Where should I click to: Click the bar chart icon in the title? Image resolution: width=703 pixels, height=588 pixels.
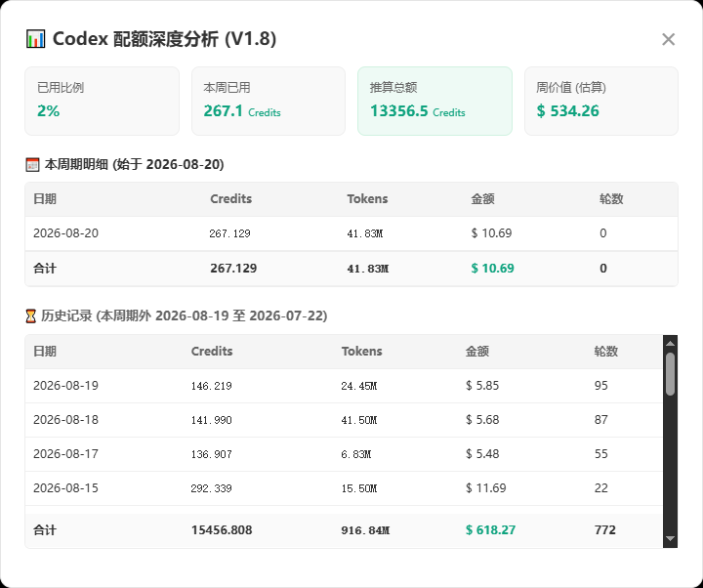(x=35, y=39)
